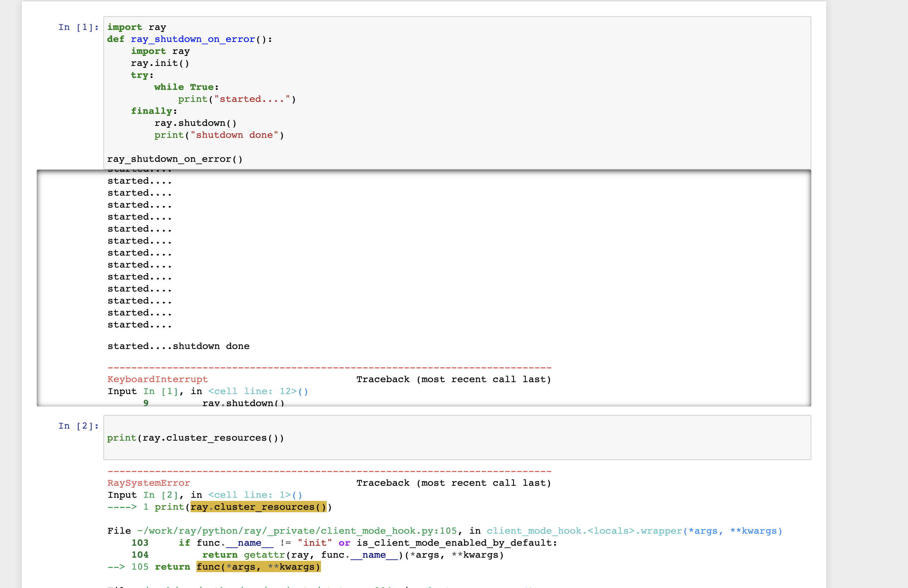
Task: Click the 'while True:' line
Action: 187,87
